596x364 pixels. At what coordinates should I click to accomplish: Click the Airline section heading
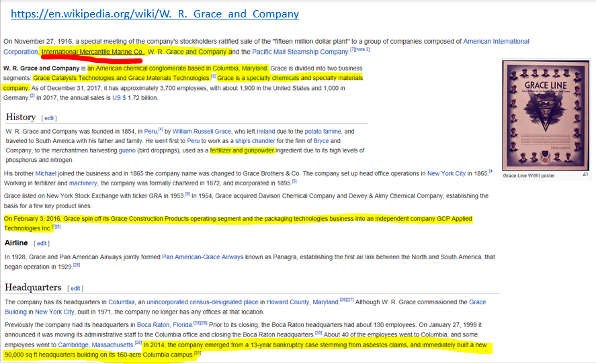point(16,243)
